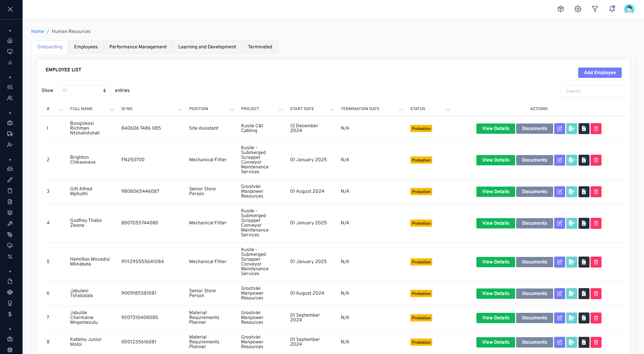Open the award ribbon icon in sidebar
The height and width of the screenshot is (354, 644).
point(10,303)
